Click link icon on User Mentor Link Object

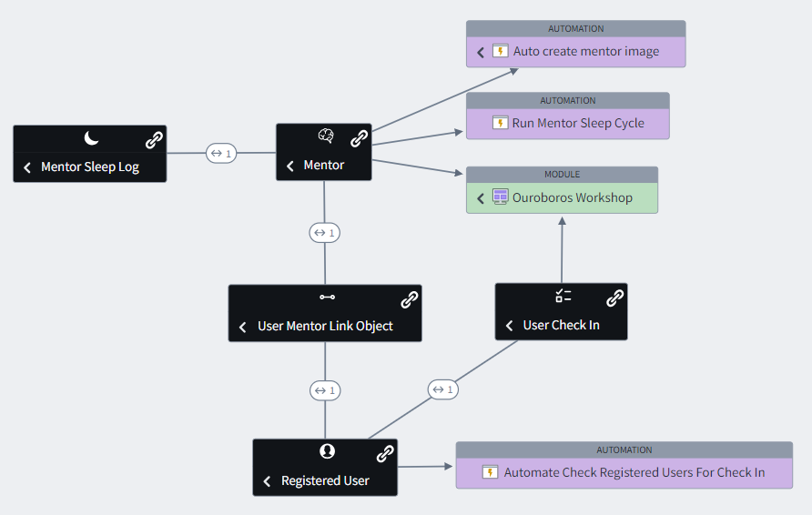point(410,299)
